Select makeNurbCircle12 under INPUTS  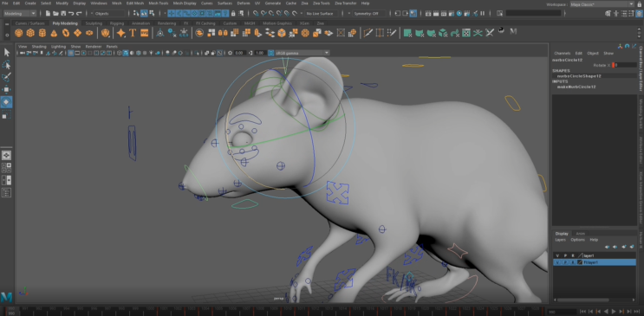576,87
